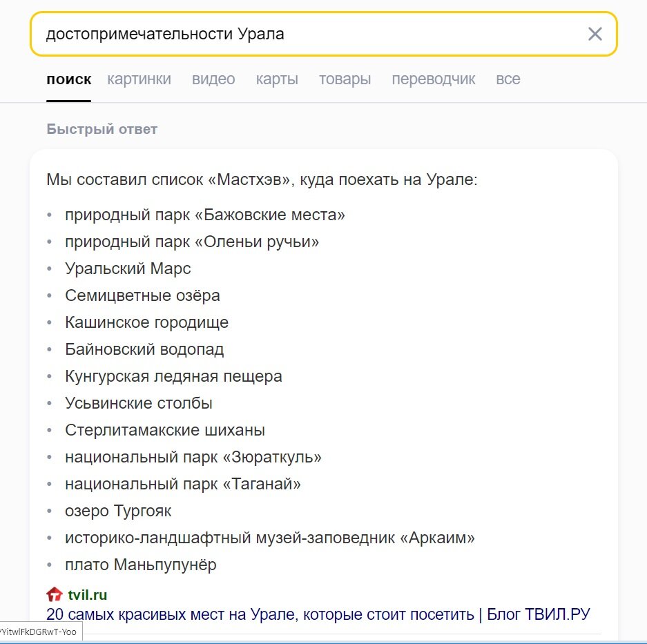The width and height of the screenshot is (647, 644).
Task: Clear the search query with the X icon
Action: [595, 33]
